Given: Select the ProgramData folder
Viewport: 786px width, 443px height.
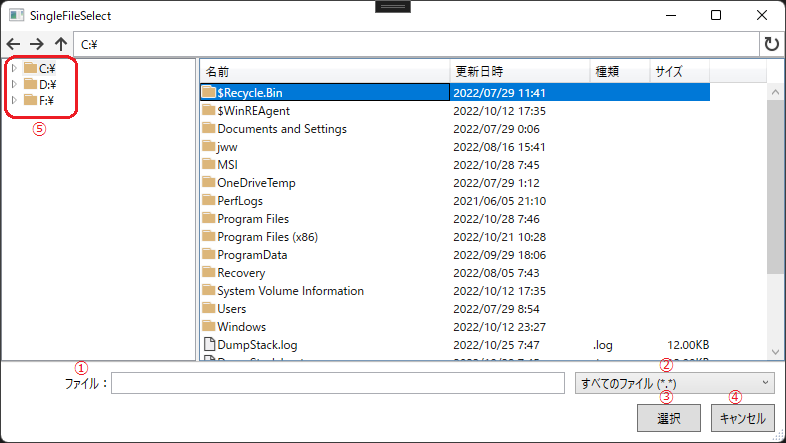Looking at the screenshot, I should coord(252,255).
